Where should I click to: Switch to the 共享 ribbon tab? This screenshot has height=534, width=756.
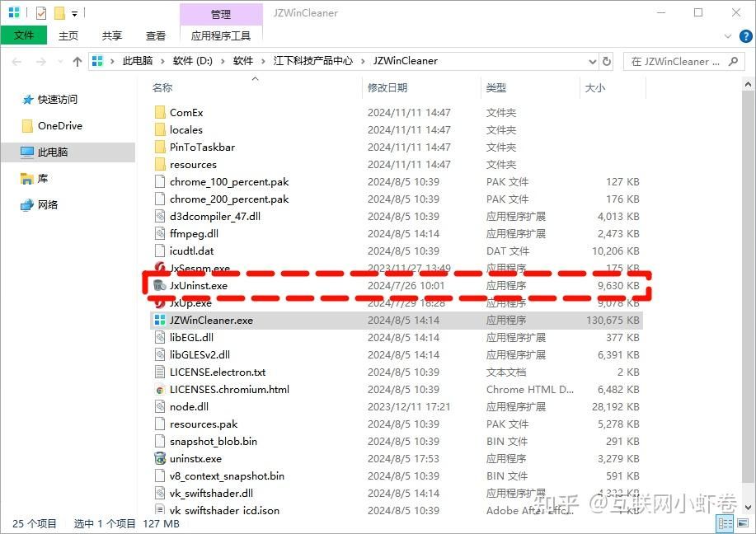[112, 35]
